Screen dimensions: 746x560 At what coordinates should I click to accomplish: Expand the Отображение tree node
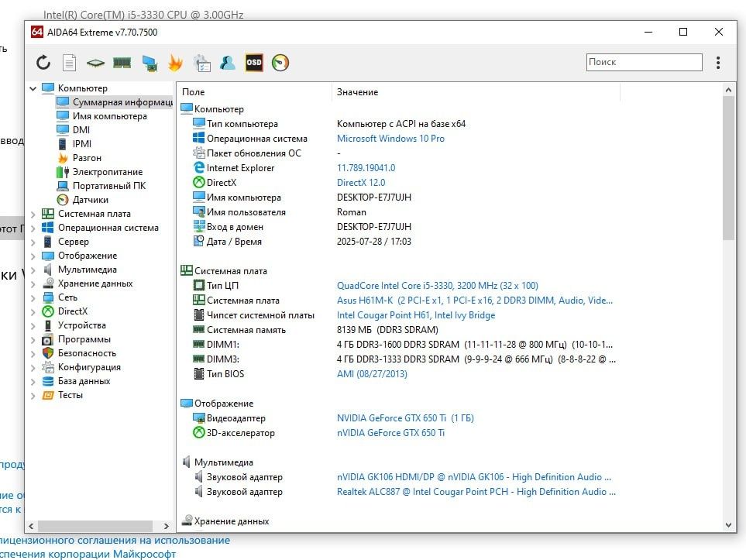point(33,256)
